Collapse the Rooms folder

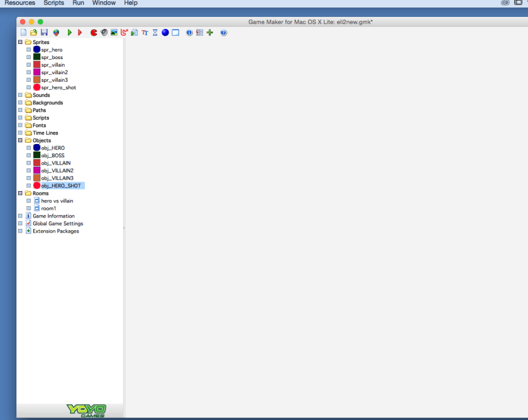click(20, 193)
